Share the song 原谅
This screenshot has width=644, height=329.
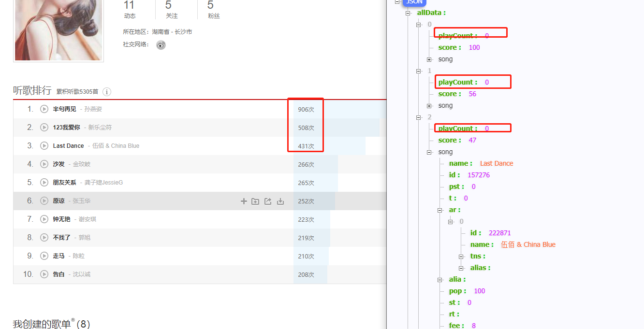point(268,201)
